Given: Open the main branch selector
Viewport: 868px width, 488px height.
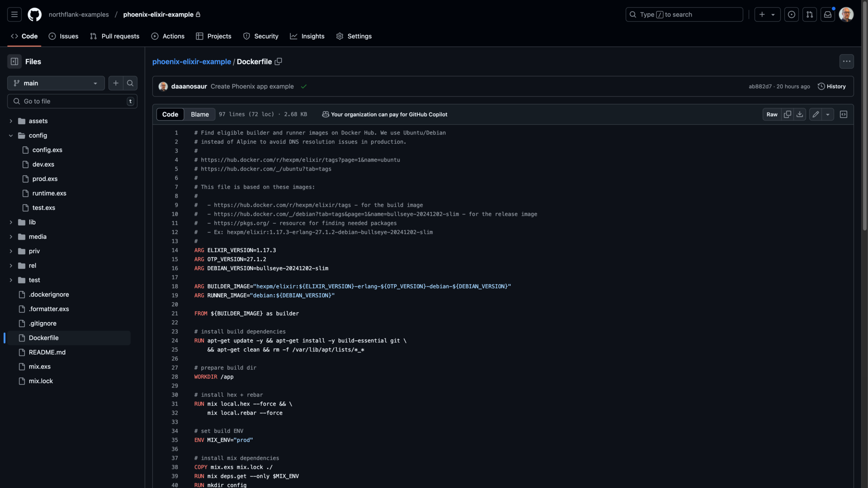Looking at the screenshot, I should click(x=55, y=83).
